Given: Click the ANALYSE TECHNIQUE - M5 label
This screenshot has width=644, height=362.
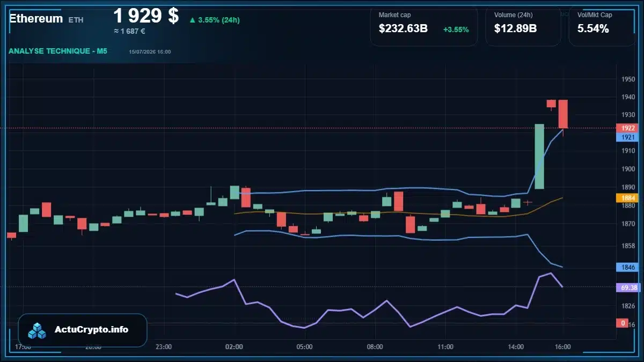Looking at the screenshot, I should coord(58,51).
